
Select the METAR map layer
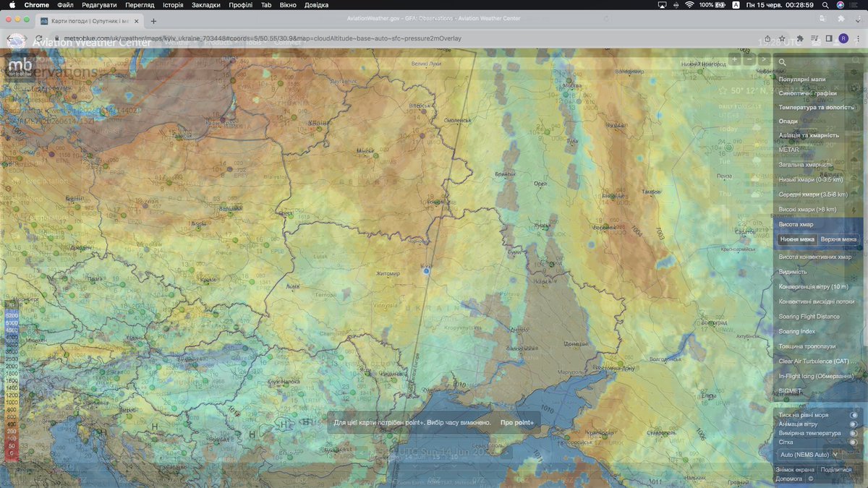[789, 150]
